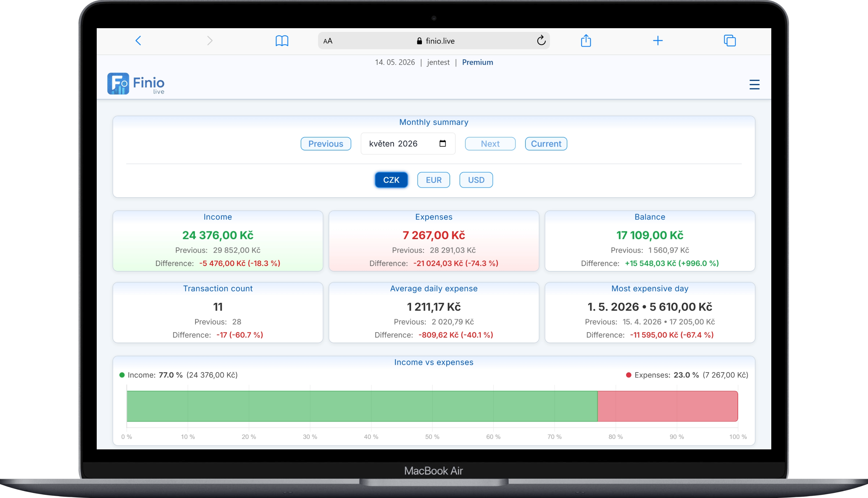The image size is (868, 498).
Task: Open the calendar picker icon in month field
Action: pos(443,143)
